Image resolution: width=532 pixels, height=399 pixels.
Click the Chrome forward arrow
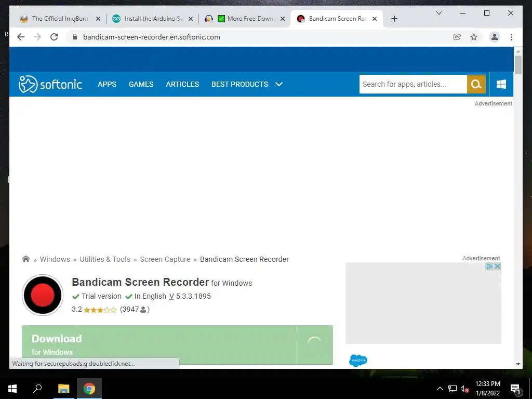click(x=37, y=37)
